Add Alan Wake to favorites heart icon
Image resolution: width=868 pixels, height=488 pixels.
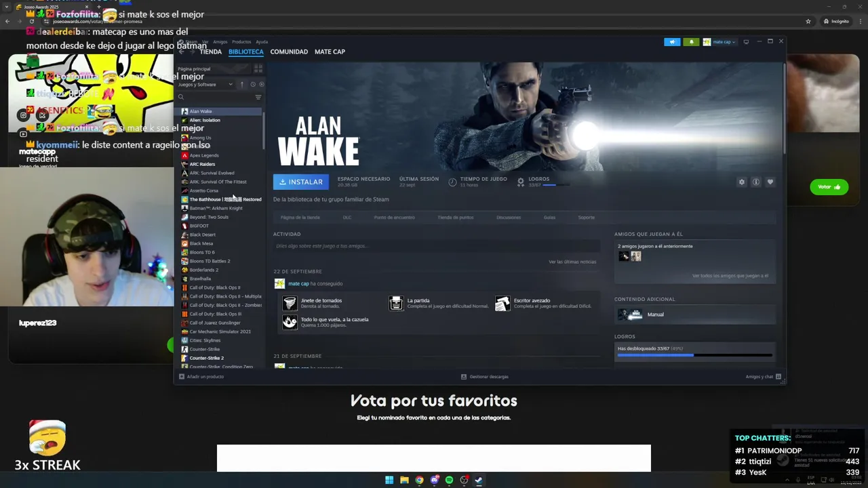click(x=770, y=182)
